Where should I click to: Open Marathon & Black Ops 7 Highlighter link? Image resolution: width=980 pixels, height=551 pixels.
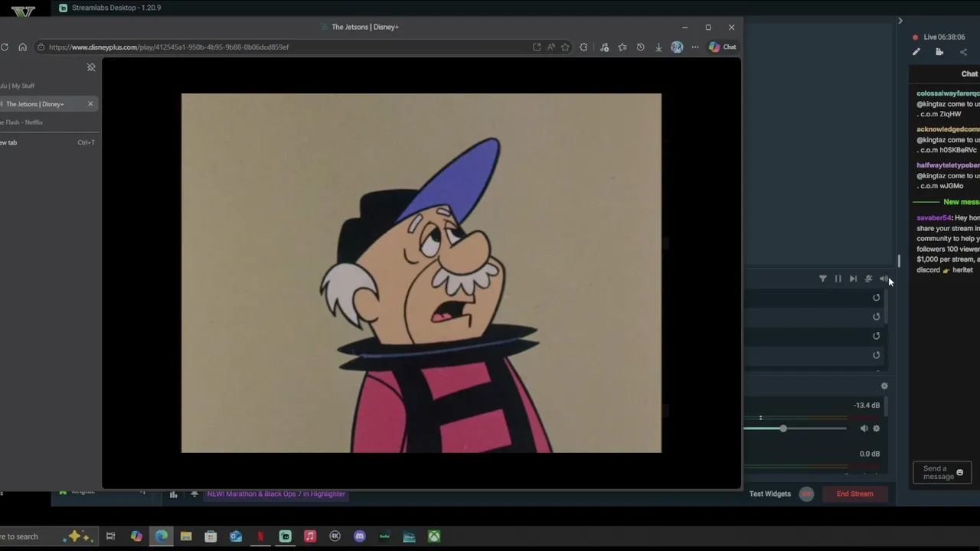[x=276, y=494]
